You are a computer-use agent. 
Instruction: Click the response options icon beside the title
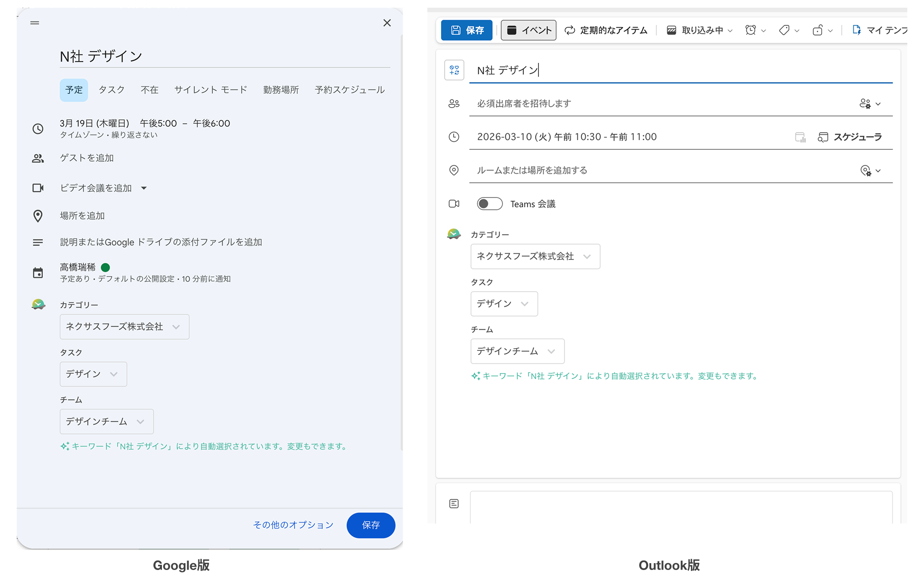(454, 70)
